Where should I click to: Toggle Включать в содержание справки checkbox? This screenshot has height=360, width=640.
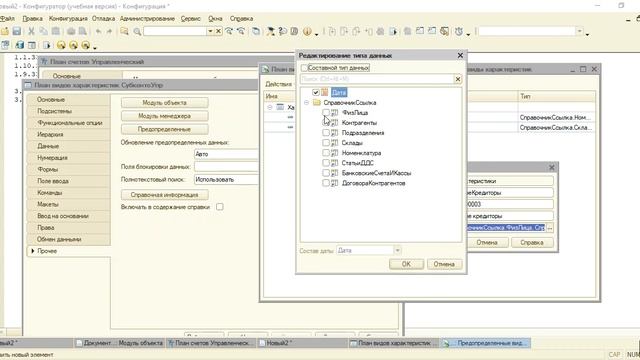(x=220, y=207)
